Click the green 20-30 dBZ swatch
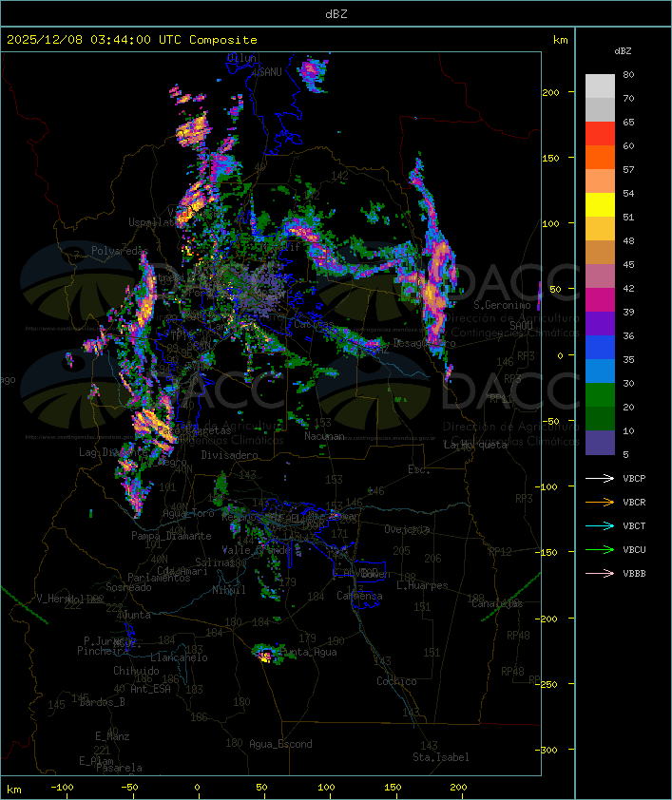Image resolution: width=672 pixels, height=800 pixels. (600, 394)
